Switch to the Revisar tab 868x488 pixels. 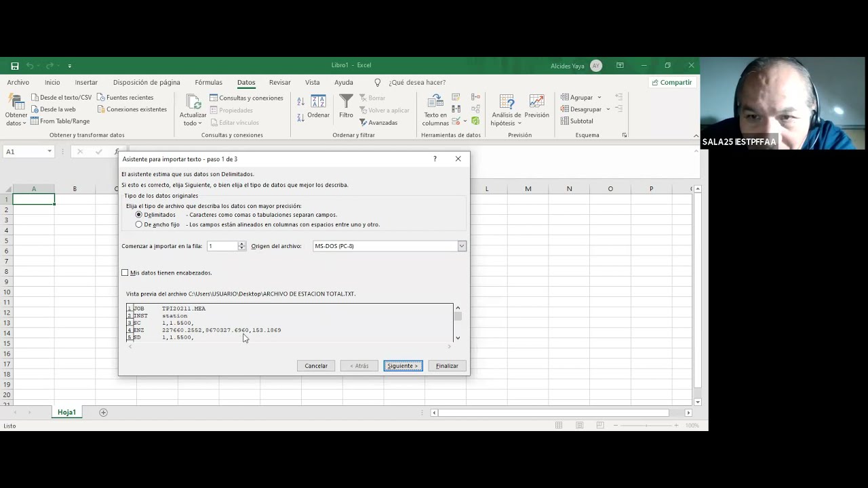tap(280, 83)
